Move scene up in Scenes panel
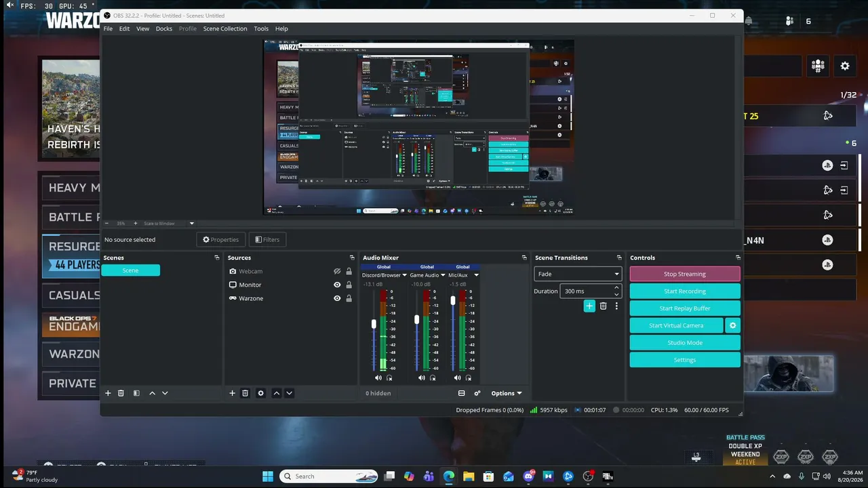 point(152,393)
